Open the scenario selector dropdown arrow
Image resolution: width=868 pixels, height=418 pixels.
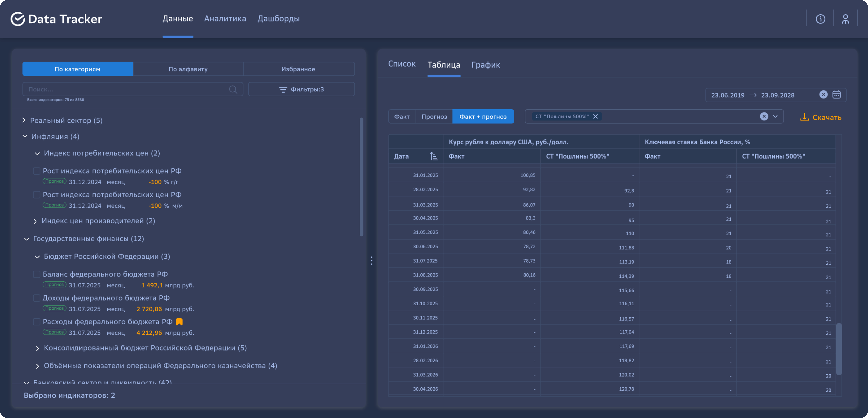click(775, 117)
